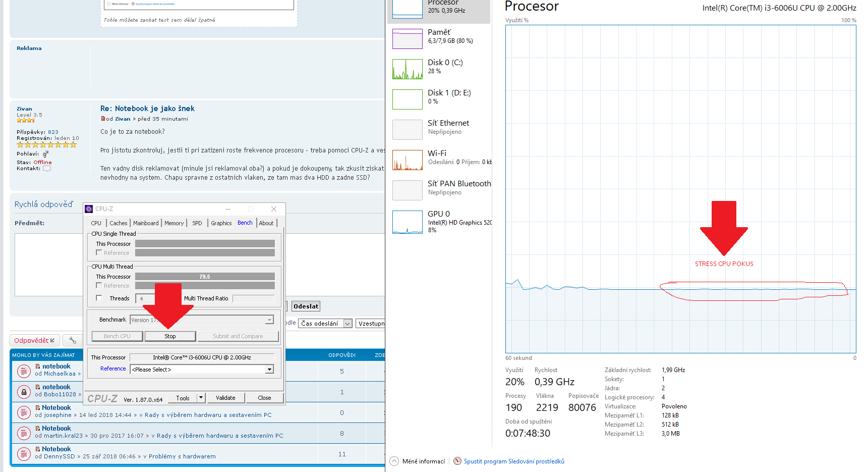868x472 pixels.
Task: Click the posts count link 823
Action: click(x=53, y=132)
